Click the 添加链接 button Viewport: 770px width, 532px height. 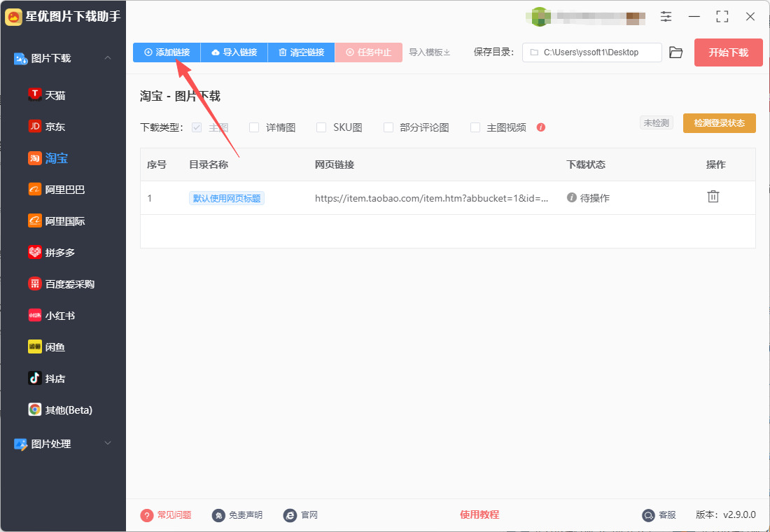167,52
